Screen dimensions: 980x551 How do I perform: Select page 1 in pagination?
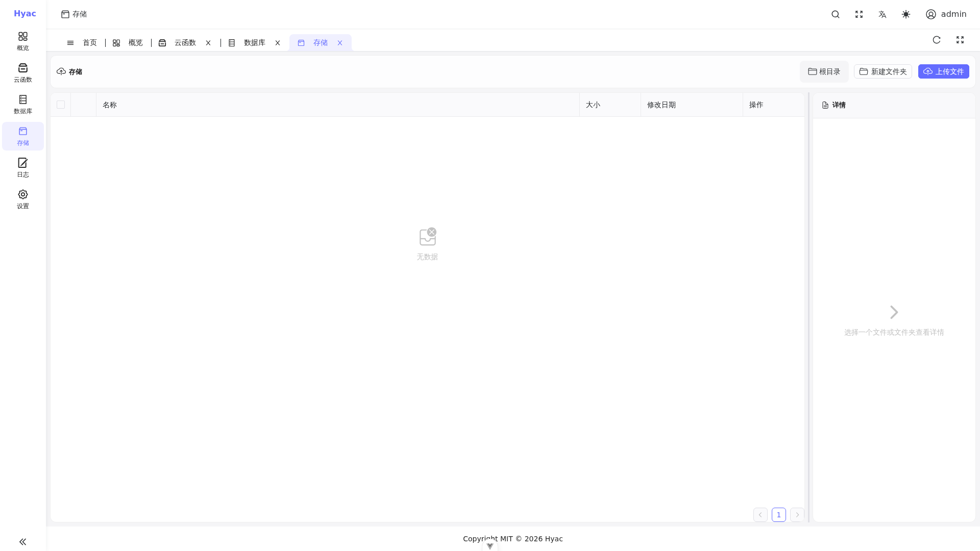coord(779,515)
